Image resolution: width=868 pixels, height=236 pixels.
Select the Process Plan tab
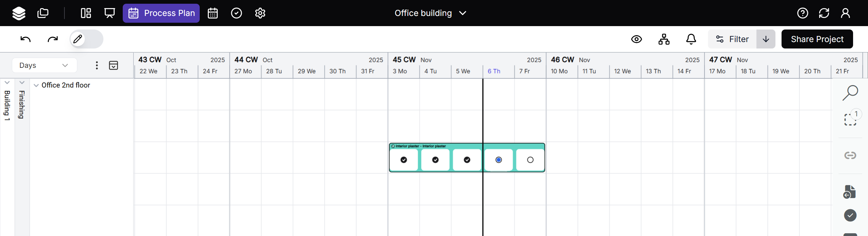161,13
